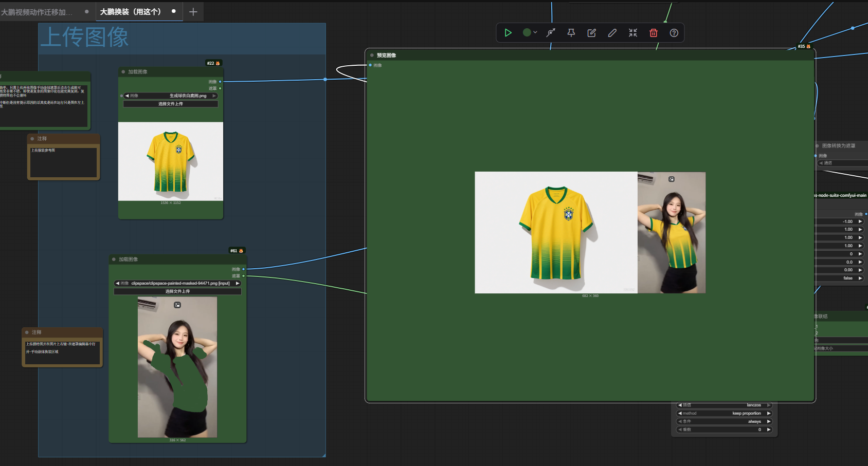This screenshot has width=868, height=466.
Task: Click the jersey thumbnail in load node #22
Action: coord(171,161)
